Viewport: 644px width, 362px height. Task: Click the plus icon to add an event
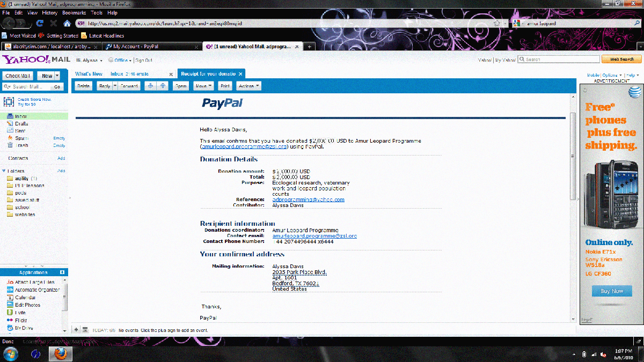tap(76, 330)
